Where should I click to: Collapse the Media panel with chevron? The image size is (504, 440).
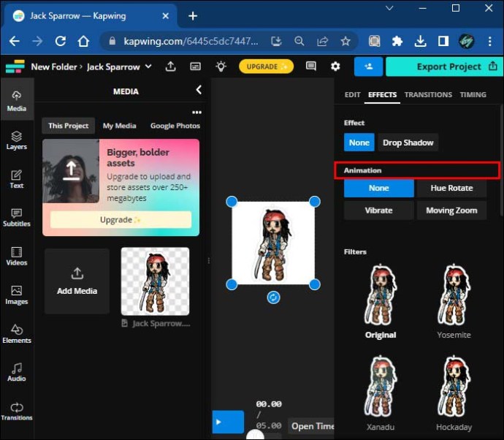[199, 90]
